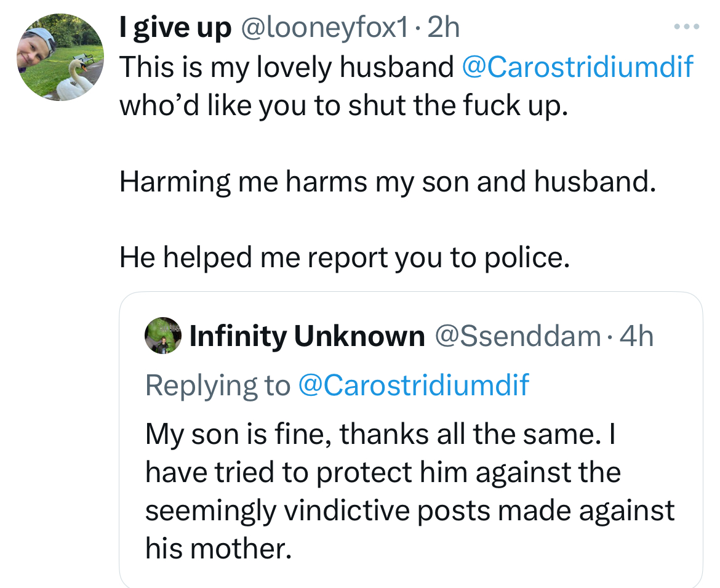Open the 2h timestamp of the tweet
The width and height of the screenshot is (720, 588).
[443, 28]
